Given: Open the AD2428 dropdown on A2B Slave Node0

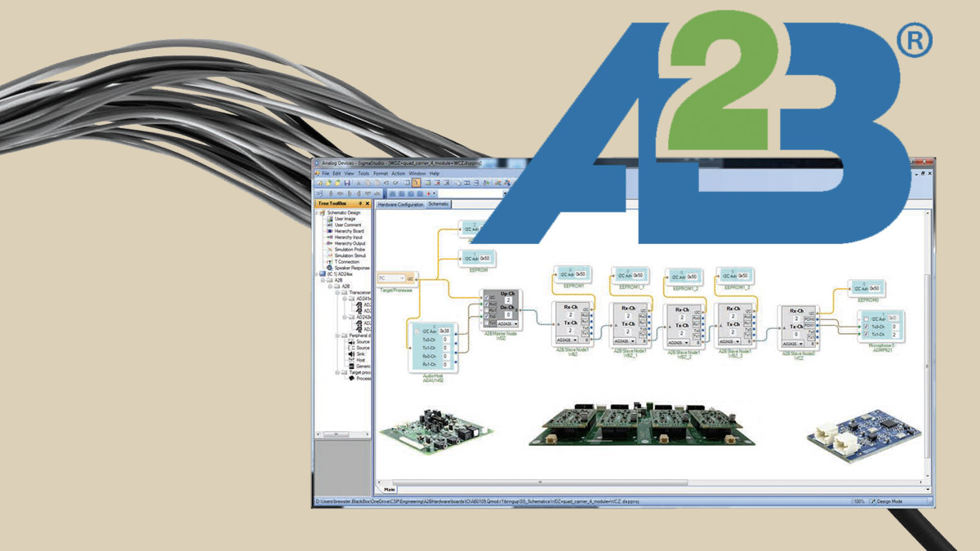Looking at the screenshot, I should point(568,340).
